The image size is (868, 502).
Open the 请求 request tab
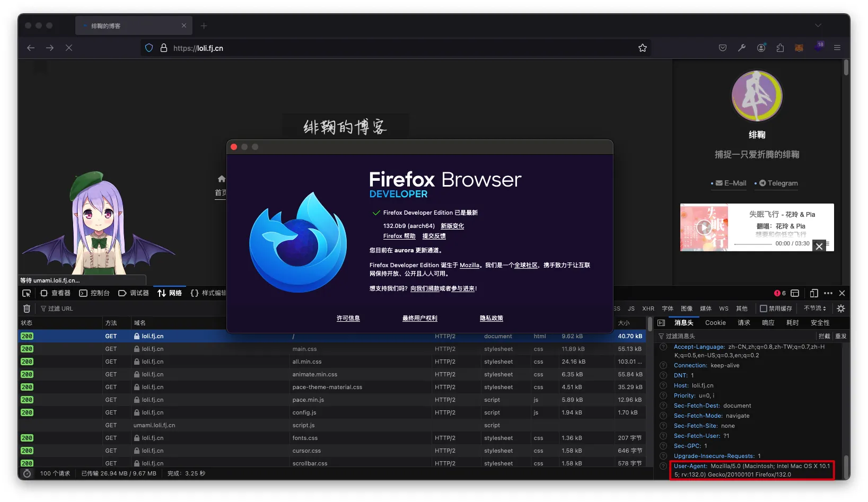point(744,323)
